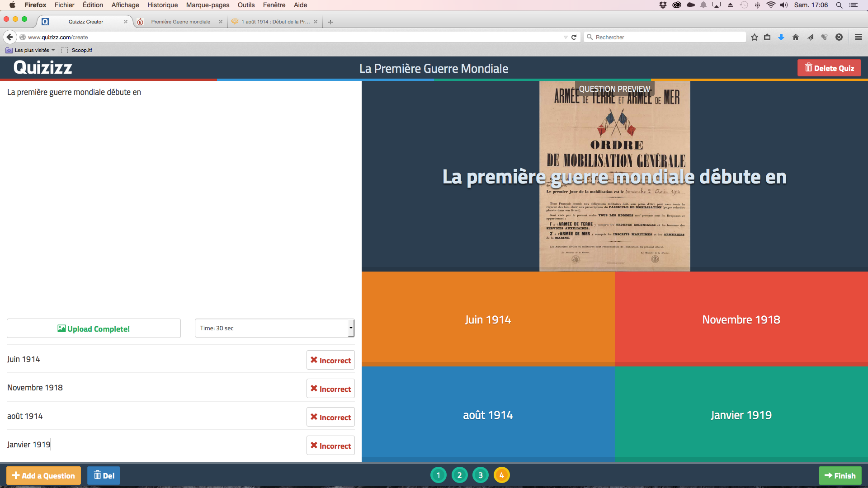Bookmark this page with the star icon
Image resolution: width=868 pixels, height=488 pixels.
pyautogui.click(x=754, y=37)
